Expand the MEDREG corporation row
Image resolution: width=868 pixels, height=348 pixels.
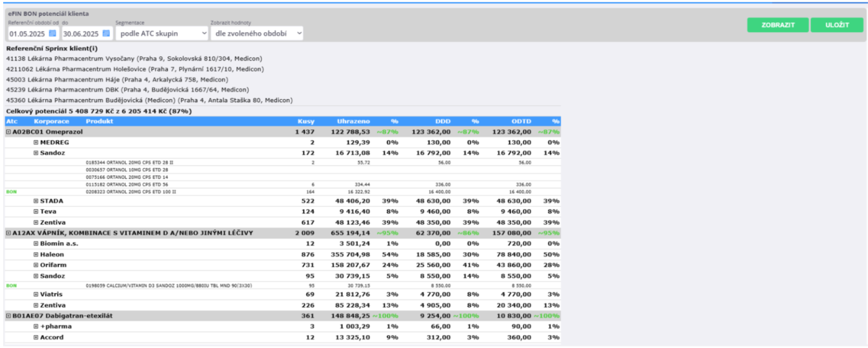tap(36, 142)
